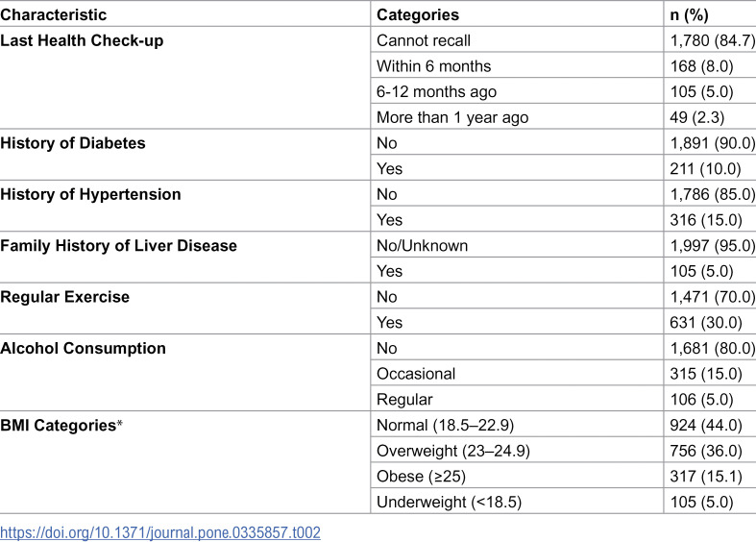The height and width of the screenshot is (542, 756).
Task: Select the Alcohol Consumption row label
Action: point(83,348)
